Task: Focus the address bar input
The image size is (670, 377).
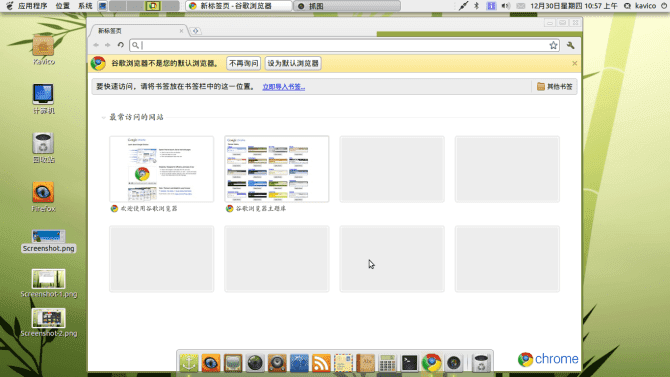Action: tap(344, 45)
